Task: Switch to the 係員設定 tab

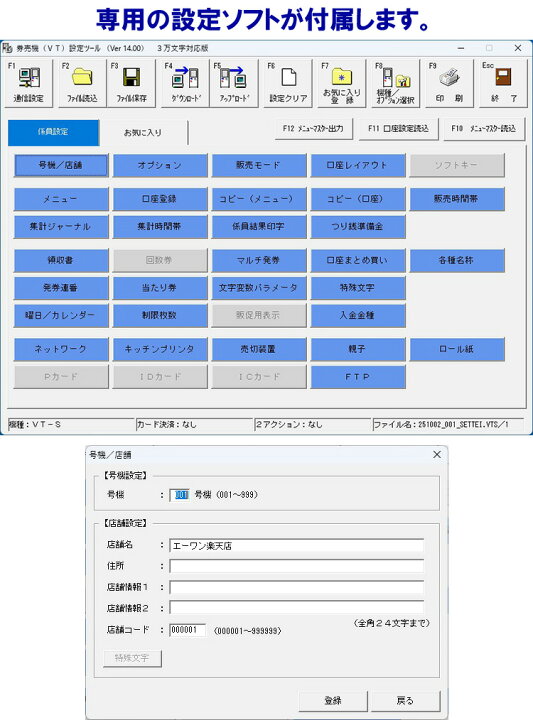Action: point(53,132)
